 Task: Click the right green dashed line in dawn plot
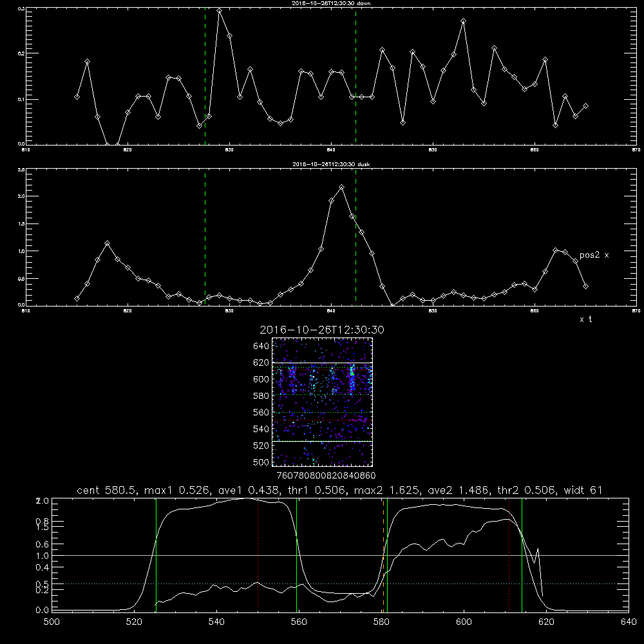355,77
